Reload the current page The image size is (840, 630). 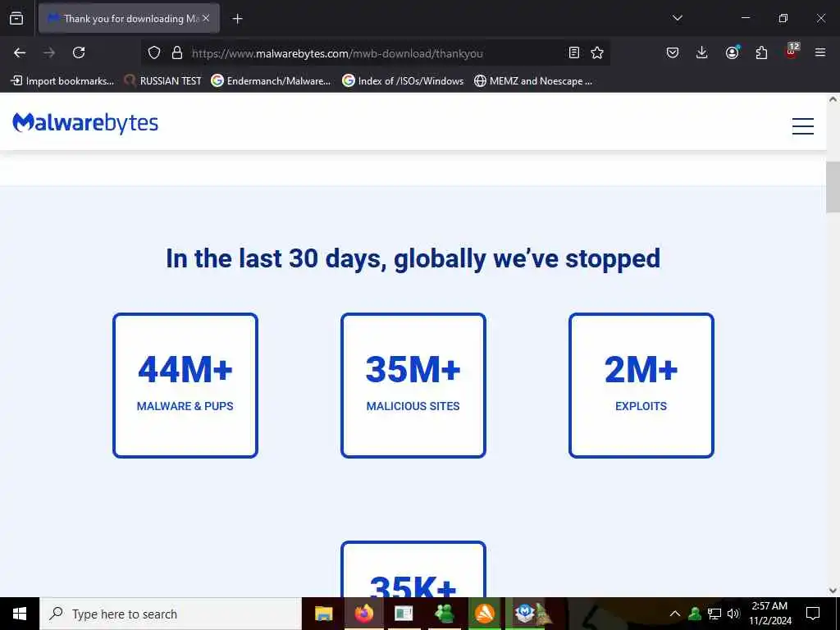tap(79, 52)
